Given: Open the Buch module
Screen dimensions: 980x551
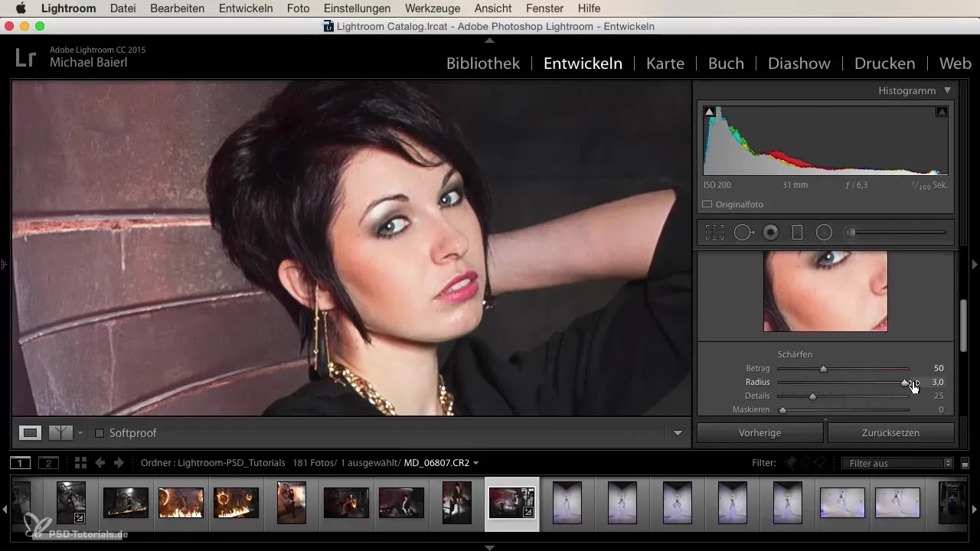Looking at the screenshot, I should [726, 64].
